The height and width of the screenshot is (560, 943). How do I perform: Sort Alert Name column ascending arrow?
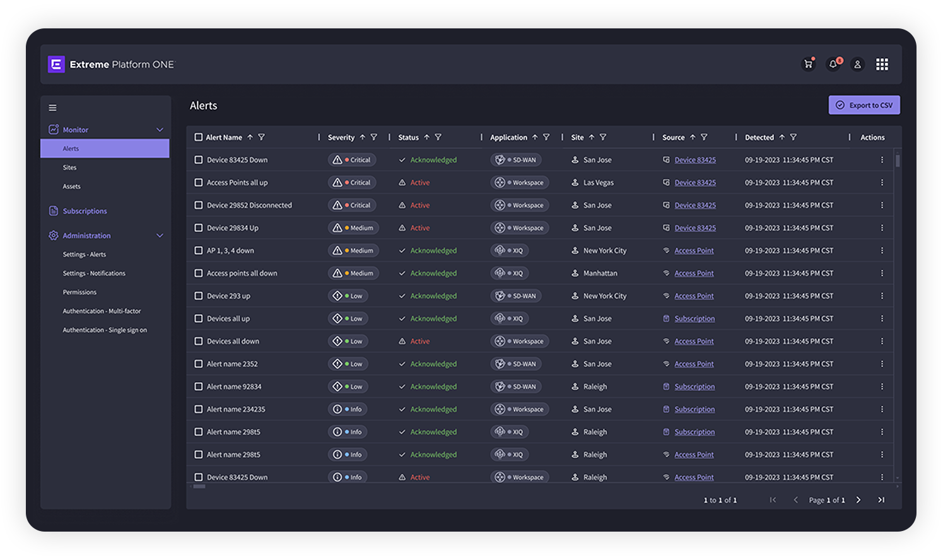coord(250,137)
